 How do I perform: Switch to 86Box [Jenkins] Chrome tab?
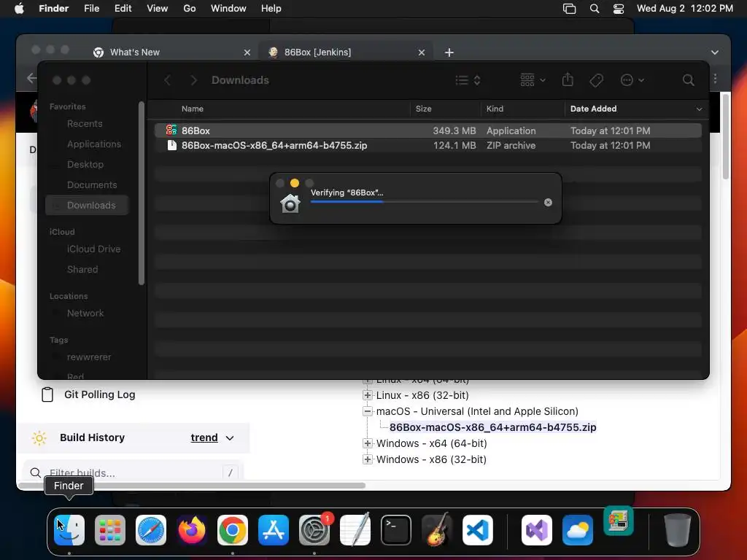pos(346,52)
